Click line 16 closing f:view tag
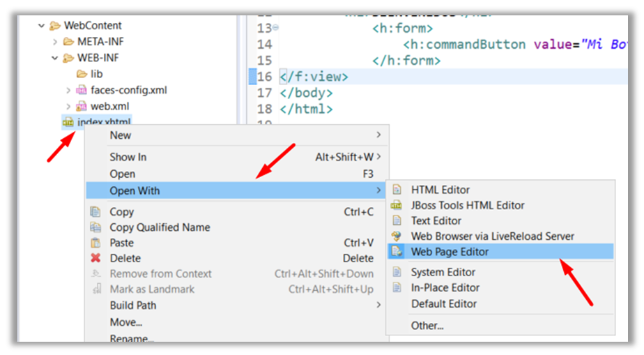The height and width of the screenshot is (355, 644). pyautogui.click(x=314, y=77)
